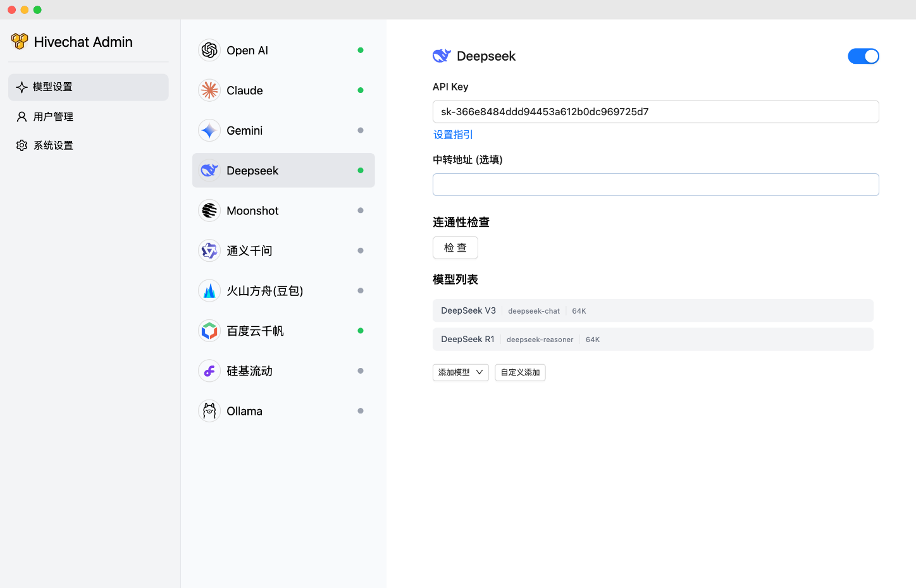Focus the 中转地址 input field

click(655, 185)
